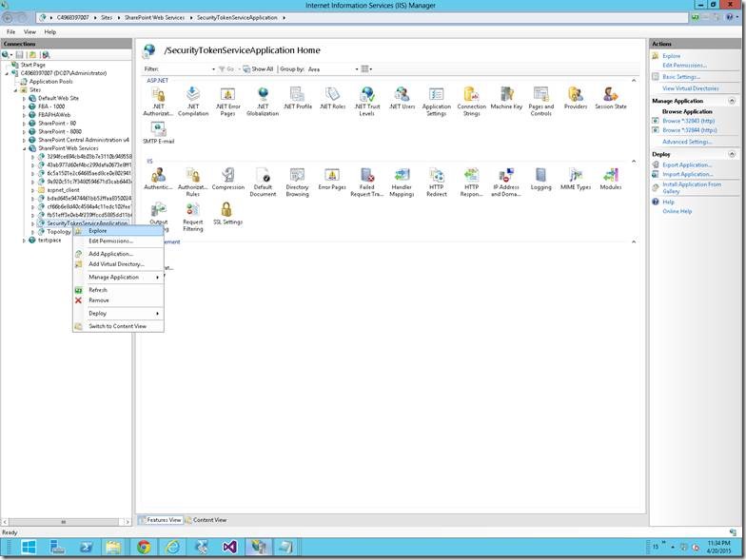
Task: Open the .NET Roles feature
Action: click(333, 99)
